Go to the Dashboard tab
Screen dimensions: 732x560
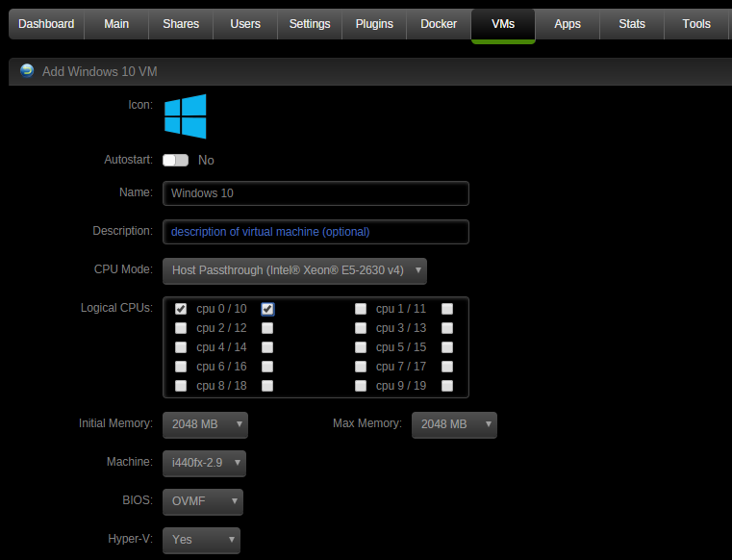pyautogui.click(x=46, y=24)
